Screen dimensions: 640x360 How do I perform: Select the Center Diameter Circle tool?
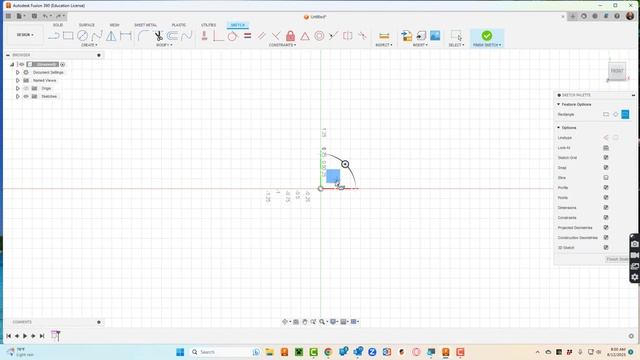click(82, 36)
